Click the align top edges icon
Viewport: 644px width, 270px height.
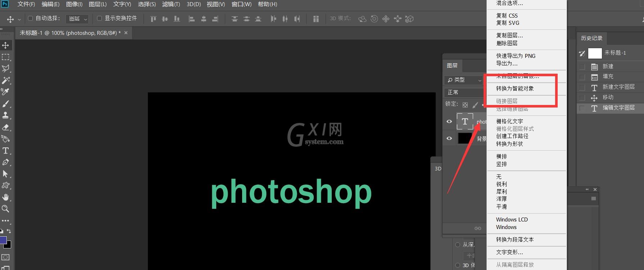[x=153, y=19]
